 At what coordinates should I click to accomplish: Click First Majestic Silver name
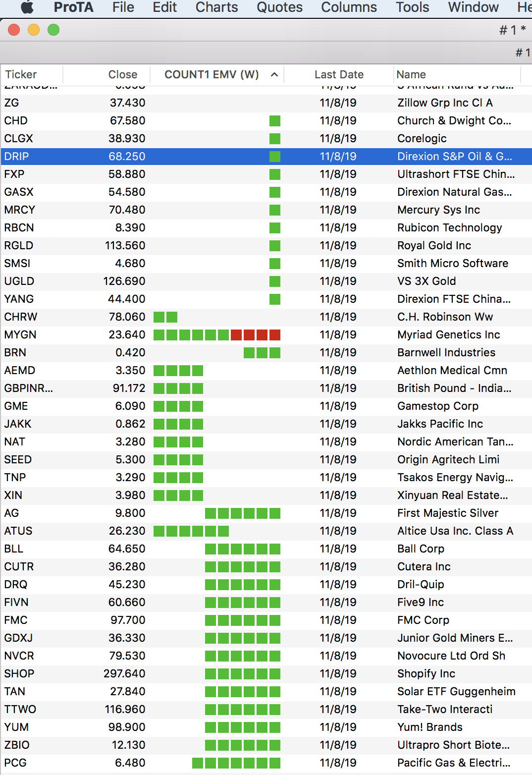(x=448, y=513)
